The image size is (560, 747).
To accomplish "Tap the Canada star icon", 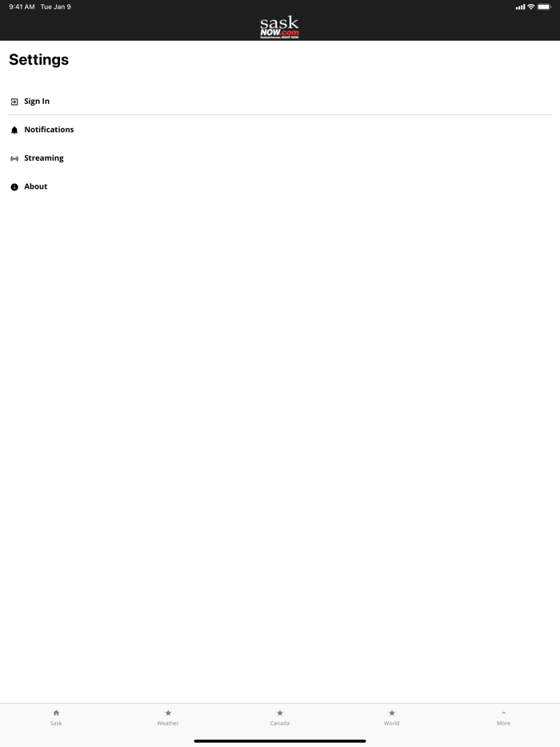I will 280,713.
